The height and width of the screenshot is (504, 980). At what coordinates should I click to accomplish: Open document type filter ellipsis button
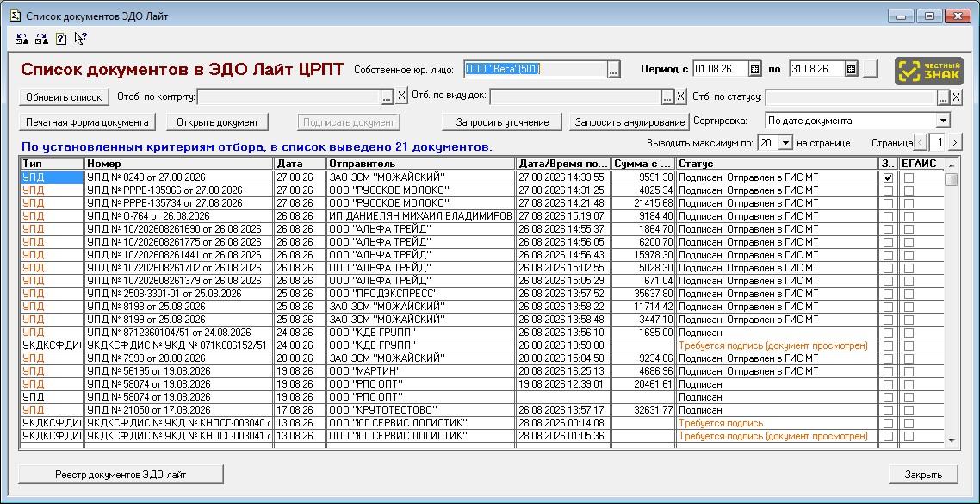pyautogui.click(x=668, y=96)
